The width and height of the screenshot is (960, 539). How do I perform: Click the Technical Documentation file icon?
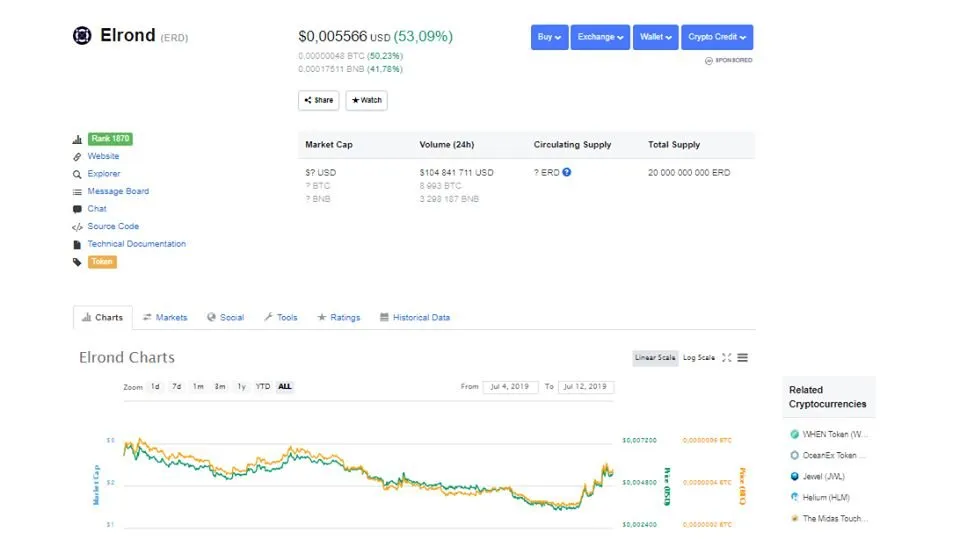click(x=77, y=244)
